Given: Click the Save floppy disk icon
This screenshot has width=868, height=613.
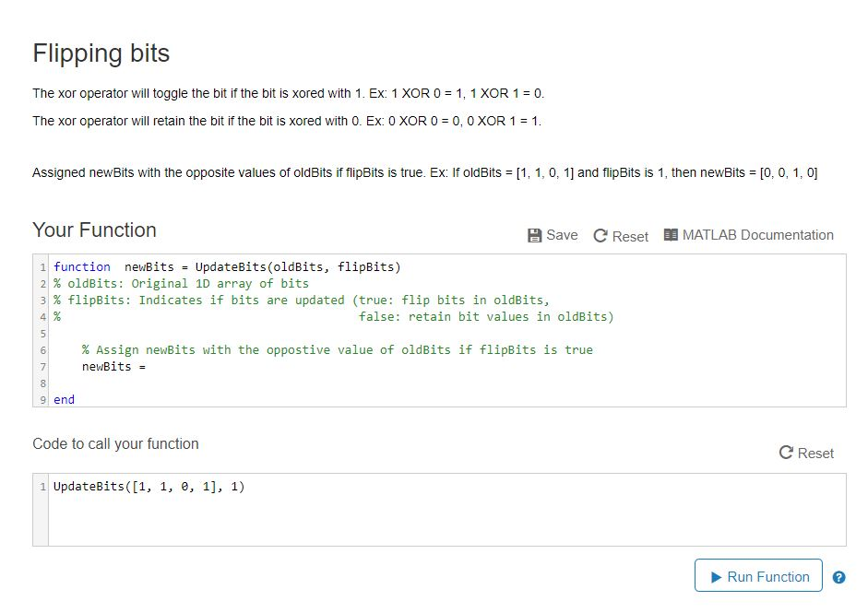Looking at the screenshot, I should point(536,235).
